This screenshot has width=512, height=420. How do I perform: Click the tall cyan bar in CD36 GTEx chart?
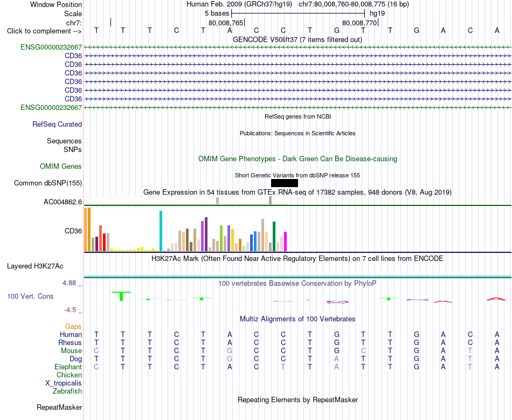161,231
